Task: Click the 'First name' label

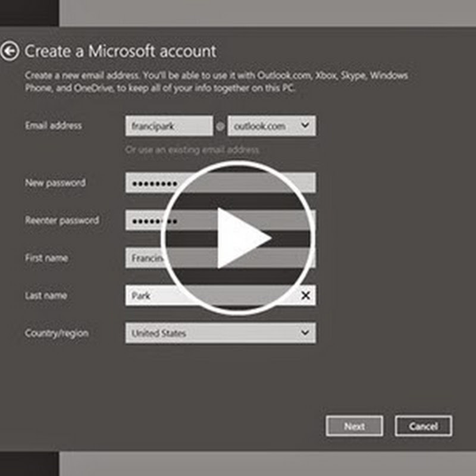Action: [46, 258]
